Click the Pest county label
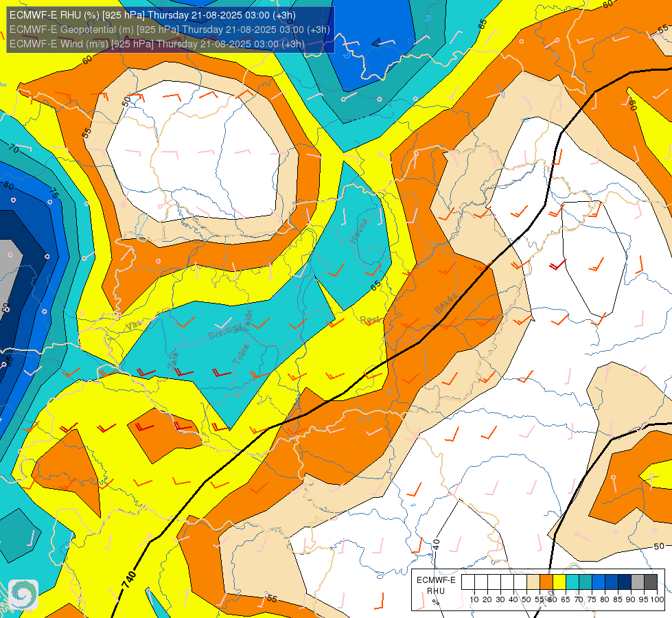 pos(369,319)
